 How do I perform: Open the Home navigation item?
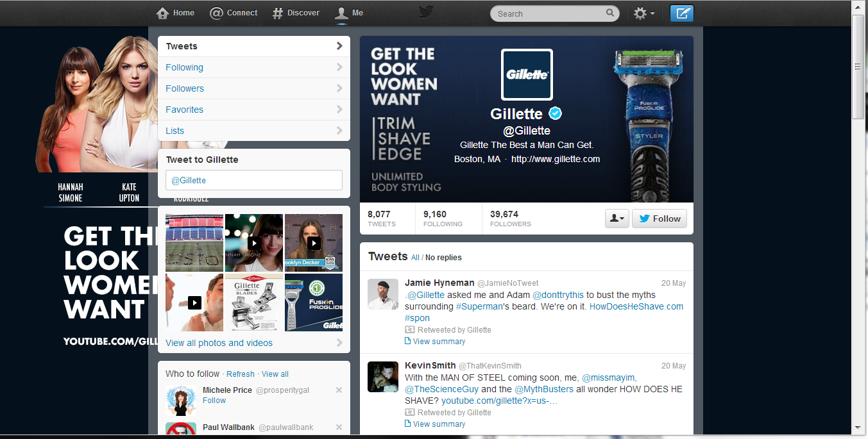[175, 13]
